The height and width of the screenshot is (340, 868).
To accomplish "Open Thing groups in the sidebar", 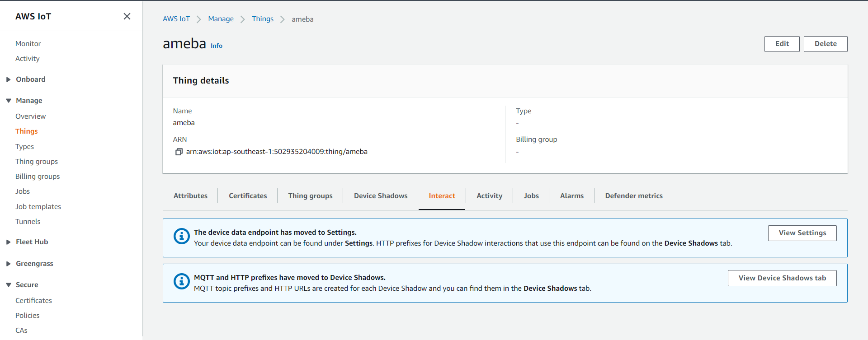I will (x=37, y=162).
